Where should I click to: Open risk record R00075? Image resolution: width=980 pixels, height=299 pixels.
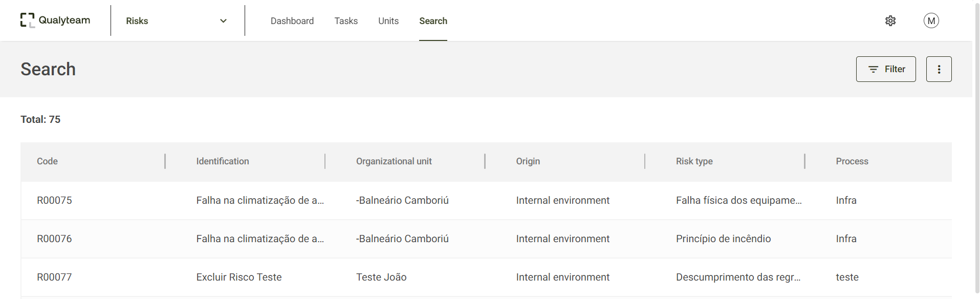click(x=54, y=200)
